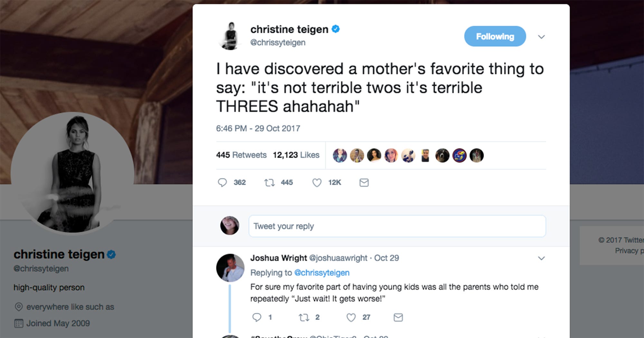Open the @chrissyteigen handle link
644x338 pixels.
(278, 42)
